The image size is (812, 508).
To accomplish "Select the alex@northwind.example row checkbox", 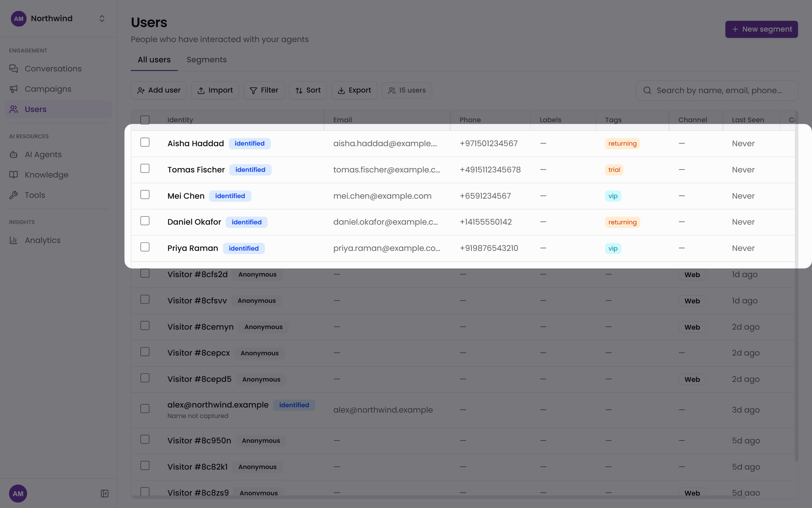I will (145, 409).
